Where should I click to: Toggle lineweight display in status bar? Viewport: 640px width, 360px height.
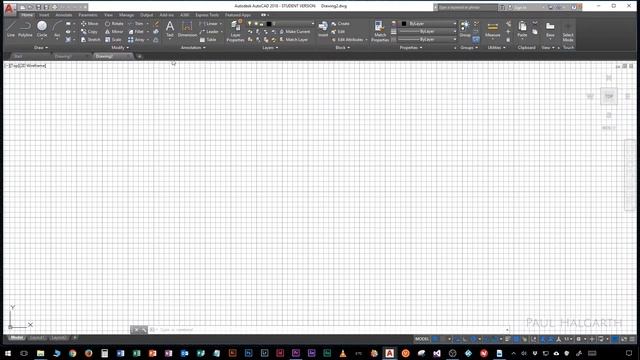pyautogui.click(x=508, y=339)
